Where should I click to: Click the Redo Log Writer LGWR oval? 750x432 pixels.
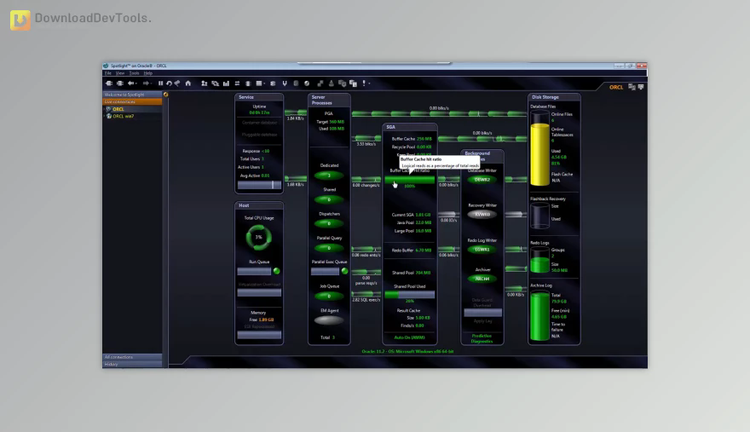482,249
